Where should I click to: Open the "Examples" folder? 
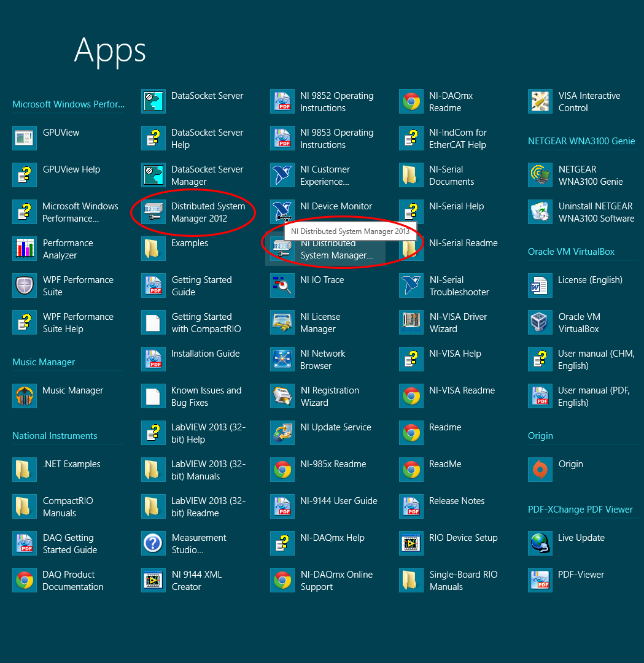click(x=175, y=249)
